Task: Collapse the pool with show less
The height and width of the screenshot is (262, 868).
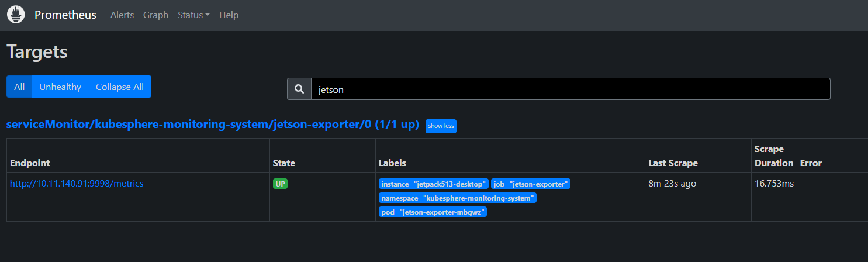Action: coord(441,126)
